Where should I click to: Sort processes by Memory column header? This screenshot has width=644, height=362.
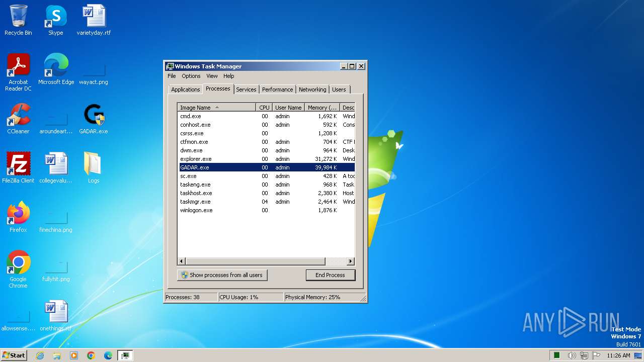pyautogui.click(x=323, y=108)
